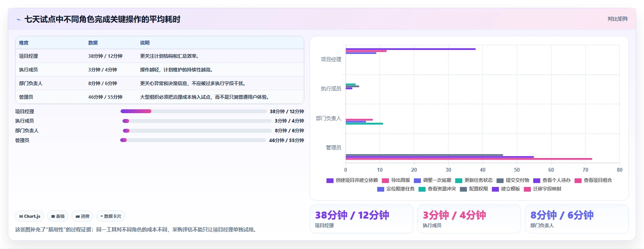
Task: Click the small icon before the card title
Action: pos(18,20)
